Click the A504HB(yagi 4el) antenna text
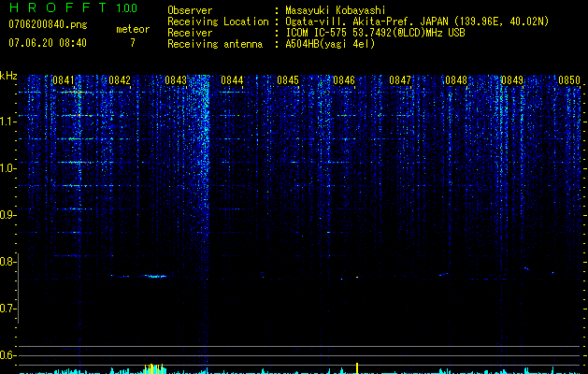 click(x=330, y=44)
